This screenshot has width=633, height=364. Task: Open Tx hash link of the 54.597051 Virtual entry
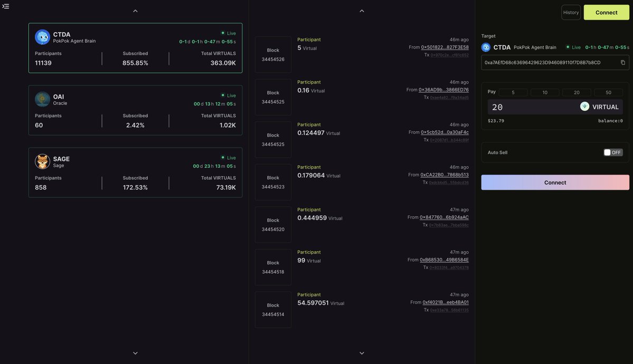click(x=449, y=310)
